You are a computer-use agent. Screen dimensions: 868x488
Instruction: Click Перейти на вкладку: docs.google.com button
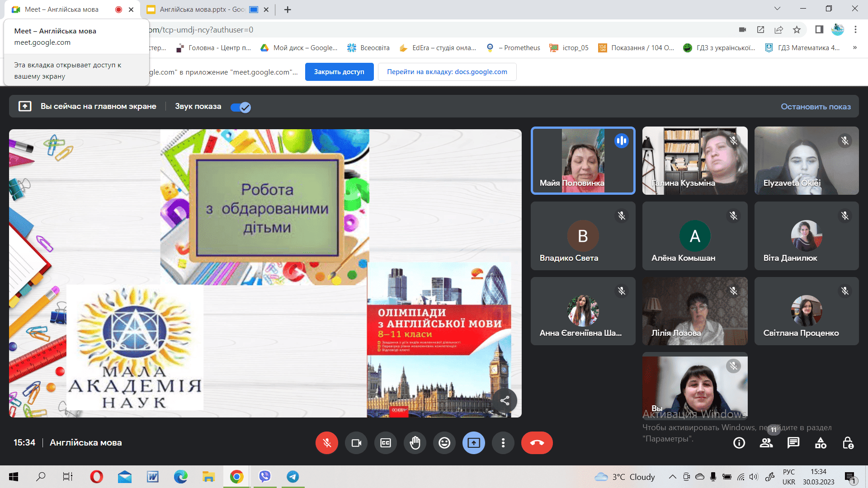(447, 72)
